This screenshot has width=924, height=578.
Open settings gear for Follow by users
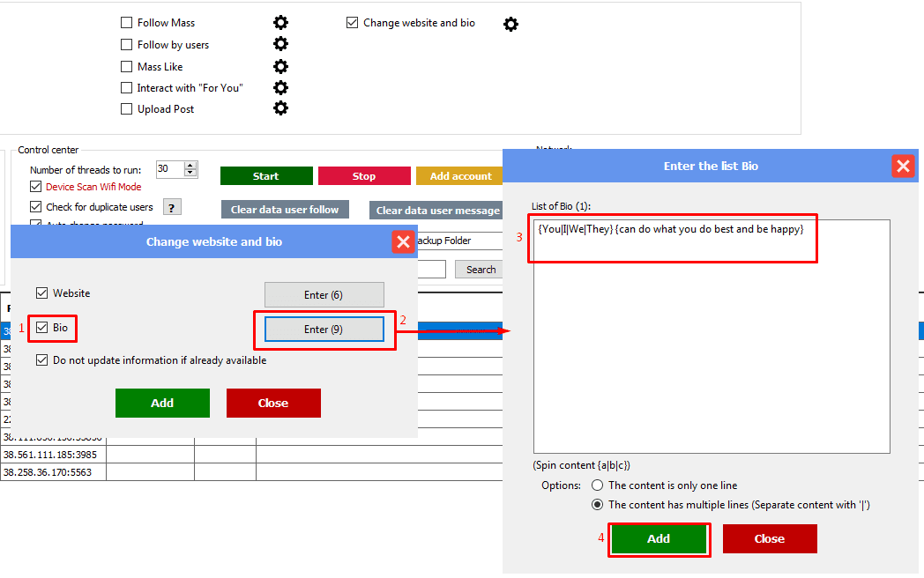280,44
